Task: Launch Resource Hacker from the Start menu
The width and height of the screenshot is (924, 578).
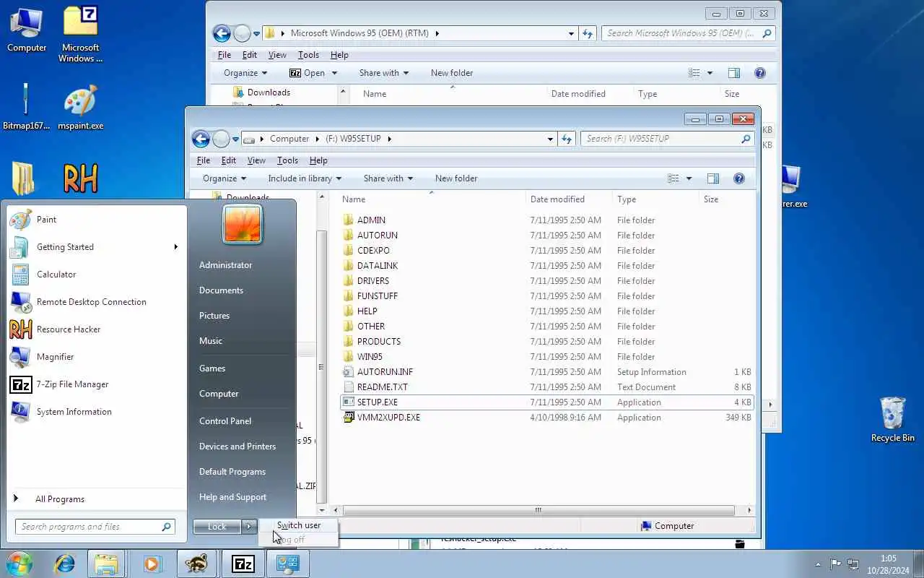Action: (96, 329)
